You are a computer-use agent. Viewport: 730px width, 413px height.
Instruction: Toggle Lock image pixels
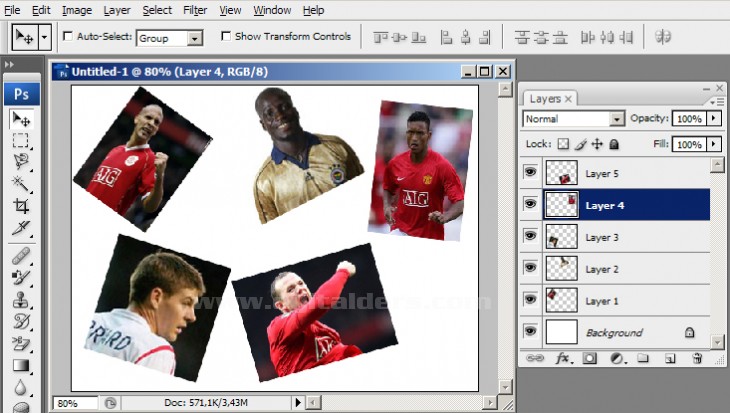580,144
